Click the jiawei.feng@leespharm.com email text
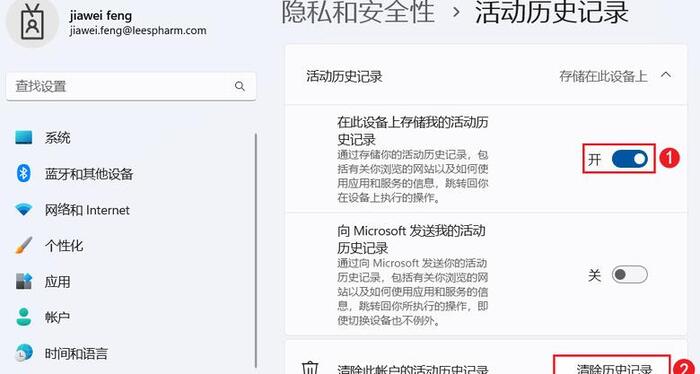The width and height of the screenshot is (700, 374). (138, 30)
